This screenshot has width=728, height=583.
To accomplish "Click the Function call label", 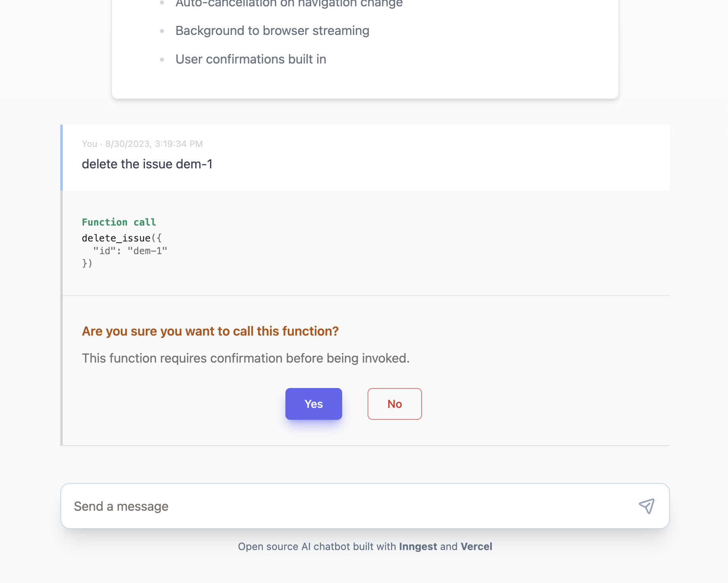I will (x=119, y=222).
